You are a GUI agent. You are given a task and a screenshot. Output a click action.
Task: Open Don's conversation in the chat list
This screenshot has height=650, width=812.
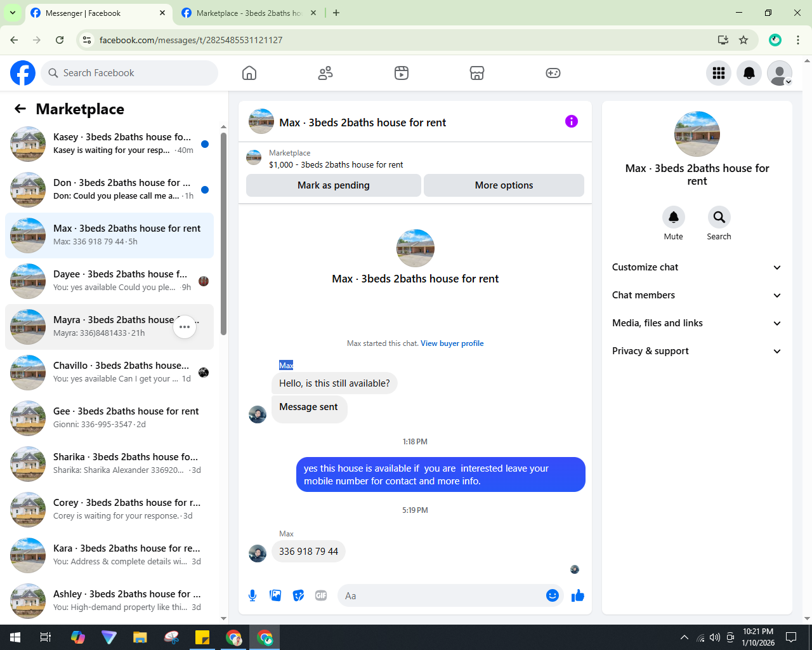109,190
